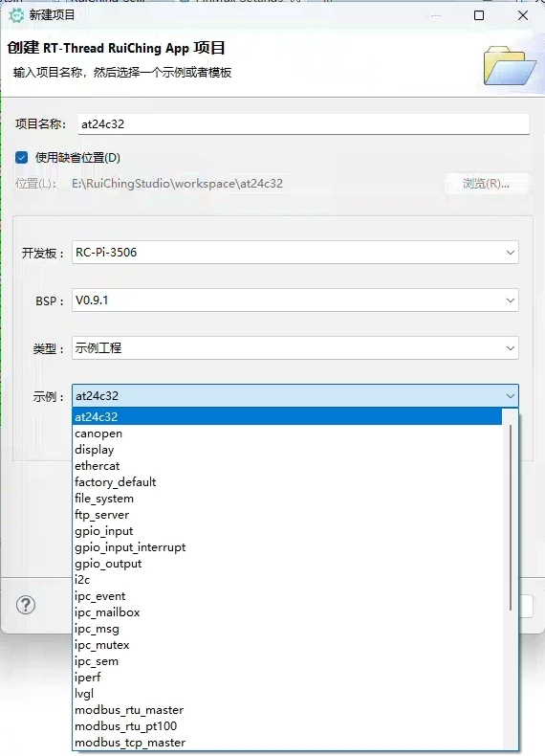Choose i2c example entry

tap(287, 580)
